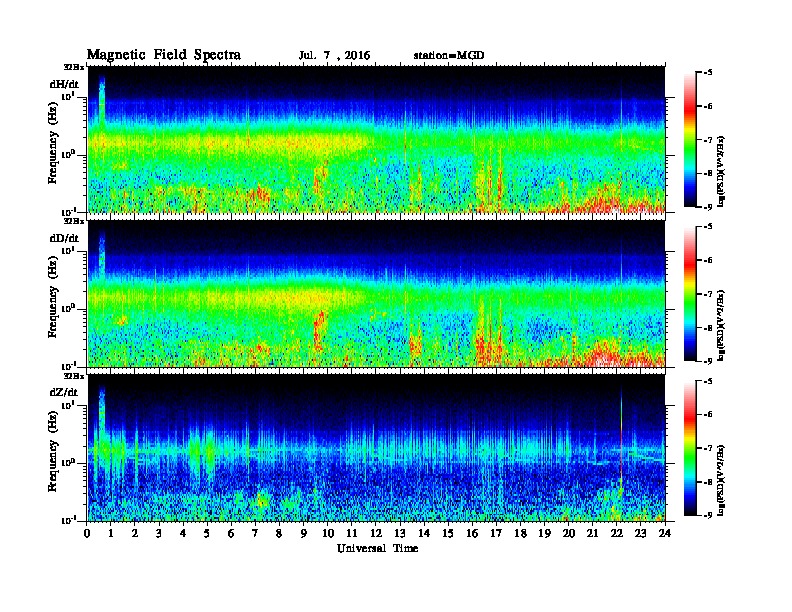
Task: Click hour tick label "3" on time axis
Action: point(159,534)
